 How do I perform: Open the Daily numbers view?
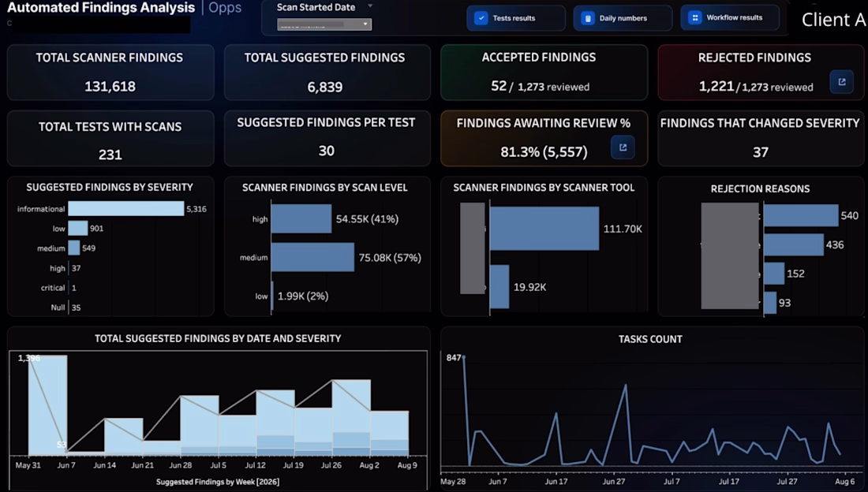click(623, 18)
